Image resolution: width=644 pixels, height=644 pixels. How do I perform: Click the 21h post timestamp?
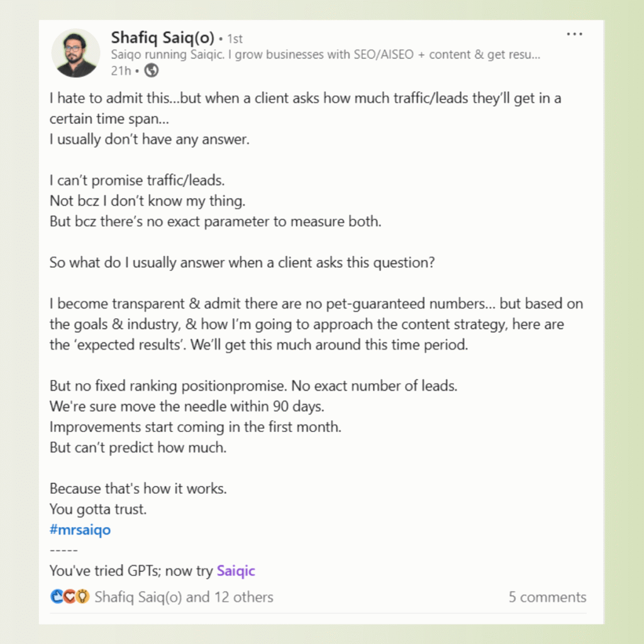(120, 70)
